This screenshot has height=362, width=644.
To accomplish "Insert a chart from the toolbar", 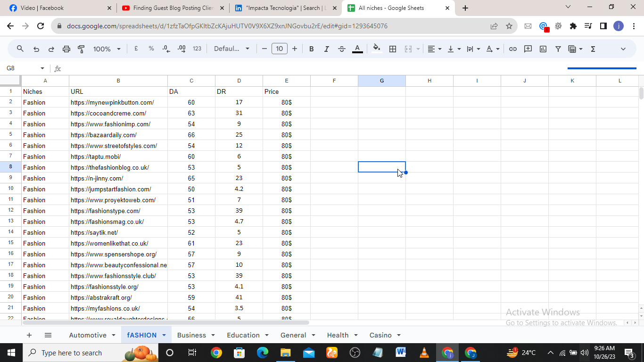I will pos(543,49).
